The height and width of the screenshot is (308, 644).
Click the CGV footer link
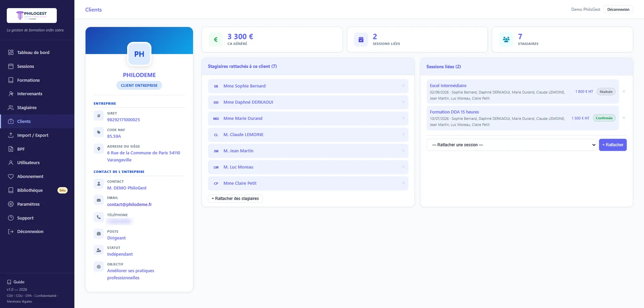coord(10,296)
